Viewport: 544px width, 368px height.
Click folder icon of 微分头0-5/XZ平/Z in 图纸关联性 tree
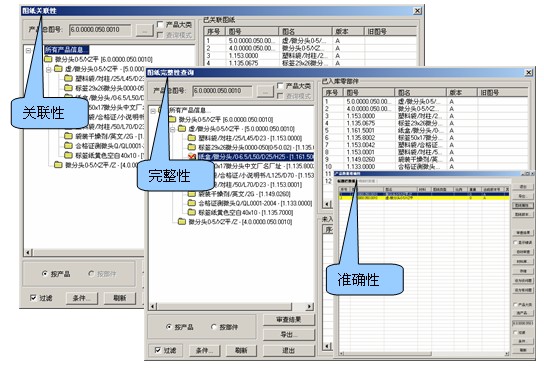click(x=58, y=165)
